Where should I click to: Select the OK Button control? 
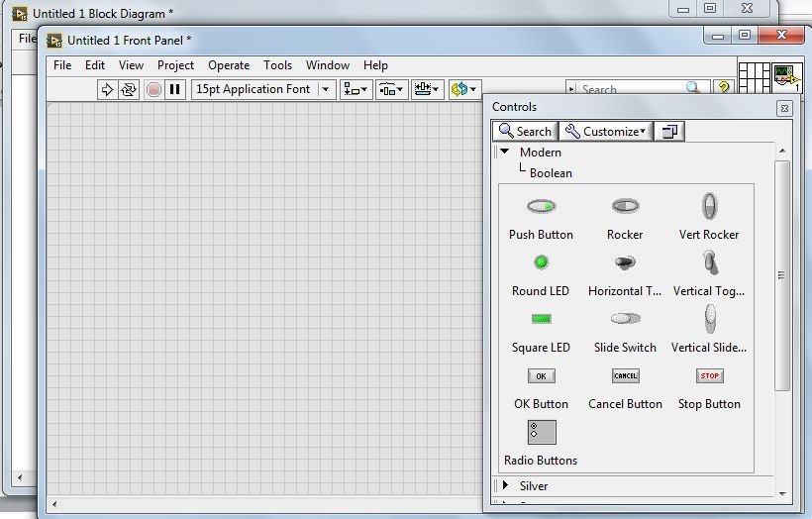541,388
